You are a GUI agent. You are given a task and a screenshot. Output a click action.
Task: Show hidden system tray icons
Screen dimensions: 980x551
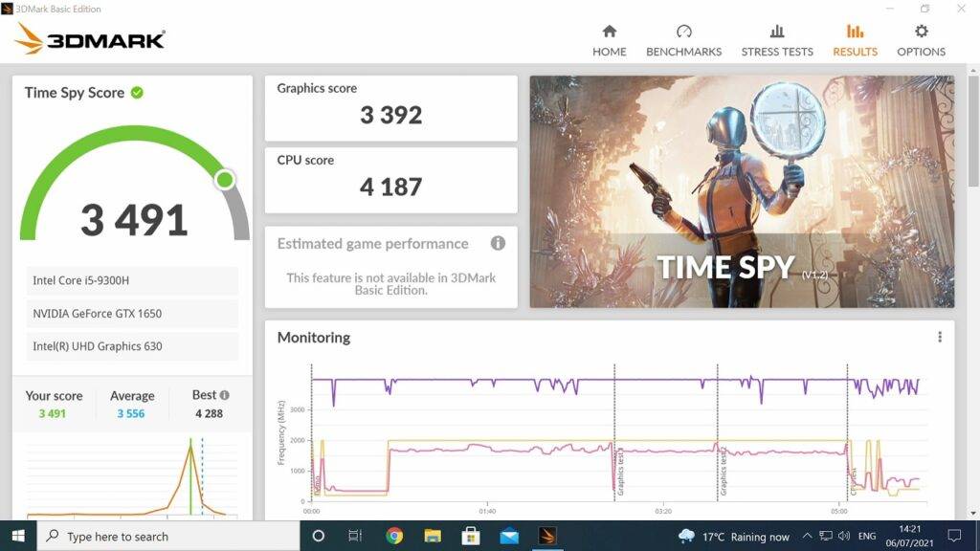[807, 536]
